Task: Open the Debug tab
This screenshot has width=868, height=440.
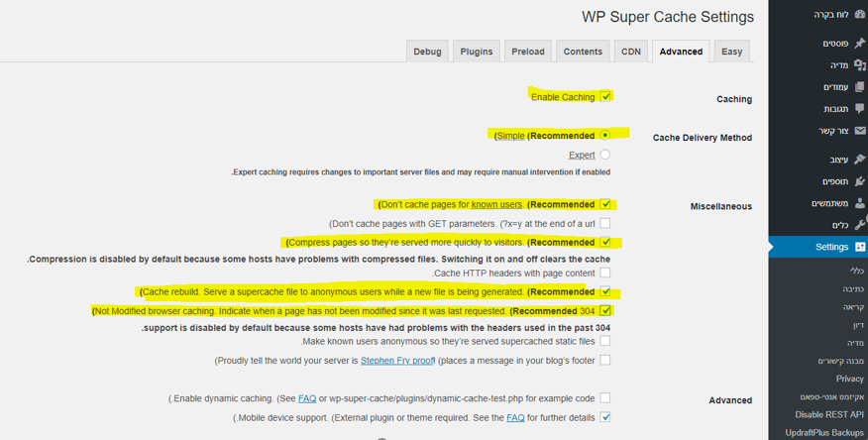Action: (427, 52)
